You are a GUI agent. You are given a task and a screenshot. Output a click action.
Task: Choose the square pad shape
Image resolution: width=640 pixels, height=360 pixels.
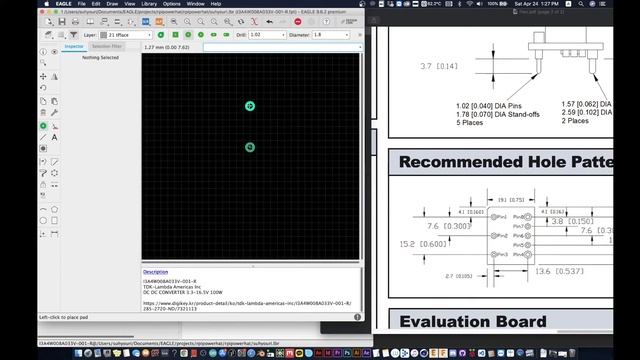point(175,35)
